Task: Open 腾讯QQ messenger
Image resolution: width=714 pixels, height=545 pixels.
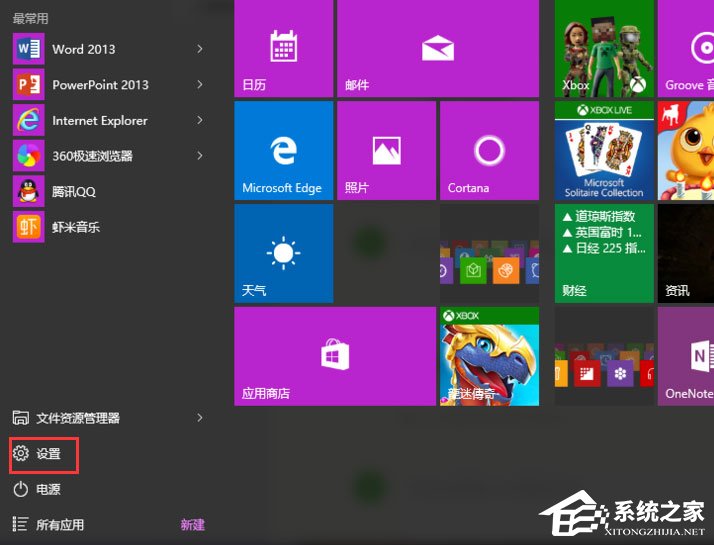Action: point(73,191)
